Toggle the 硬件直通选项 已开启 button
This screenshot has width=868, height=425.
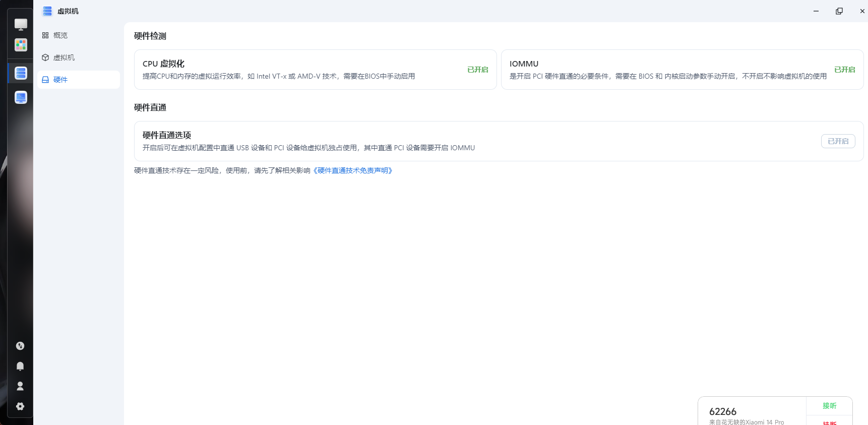[838, 141]
